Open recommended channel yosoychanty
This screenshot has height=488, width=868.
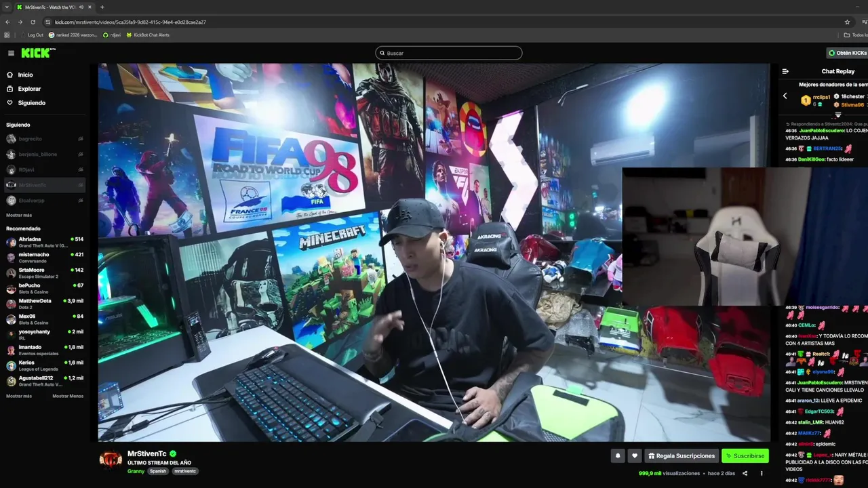point(45,335)
